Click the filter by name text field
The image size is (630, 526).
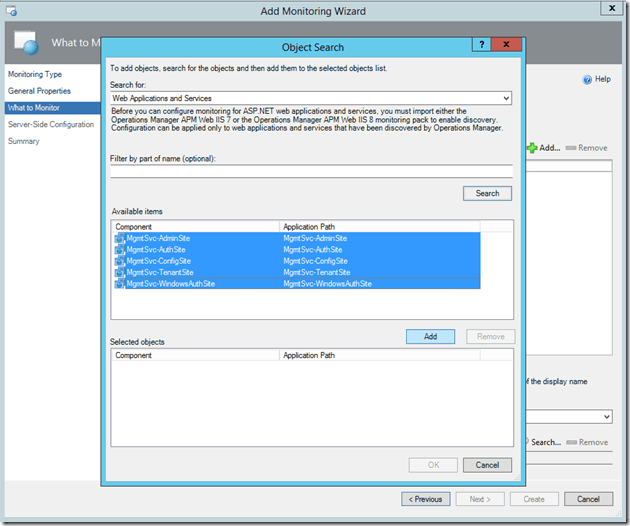point(310,172)
